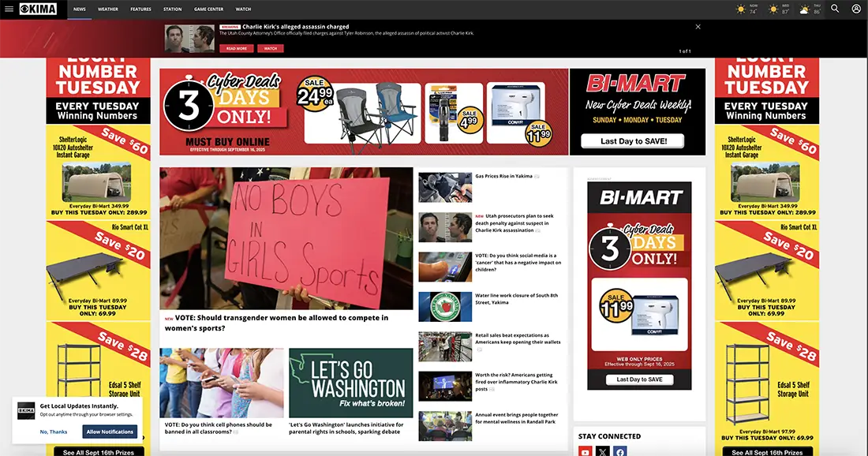This screenshot has height=456, width=868.
Task: Open Let's Go Washington initiative story link
Action: (346, 428)
